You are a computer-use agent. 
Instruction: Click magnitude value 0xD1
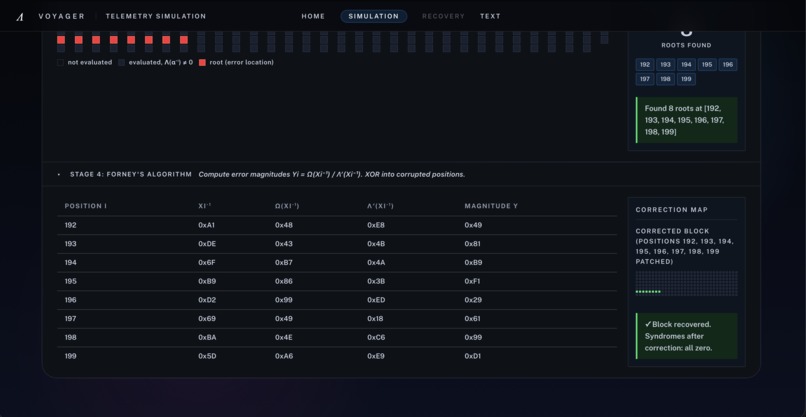tap(472, 356)
